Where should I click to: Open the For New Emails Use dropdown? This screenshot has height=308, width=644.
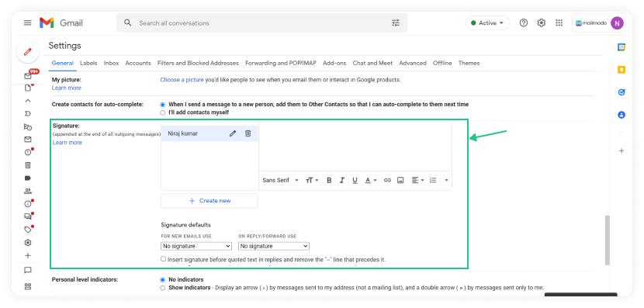click(196, 246)
